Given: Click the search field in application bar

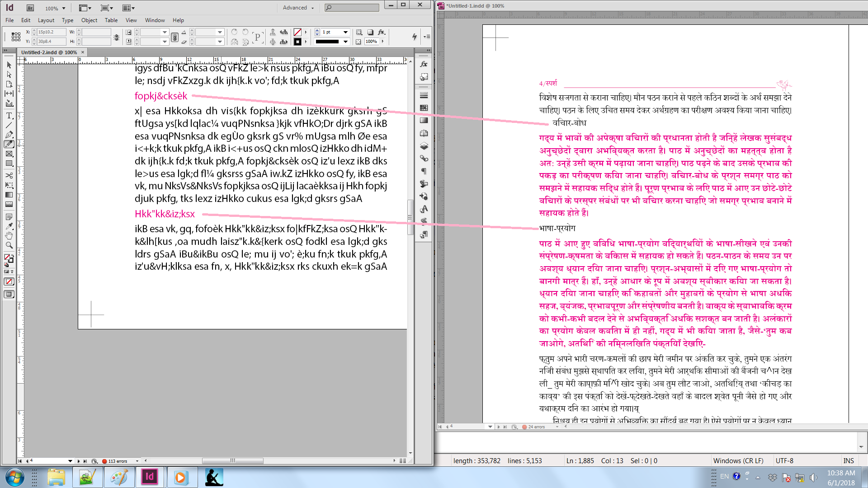Looking at the screenshot, I should 352,8.
